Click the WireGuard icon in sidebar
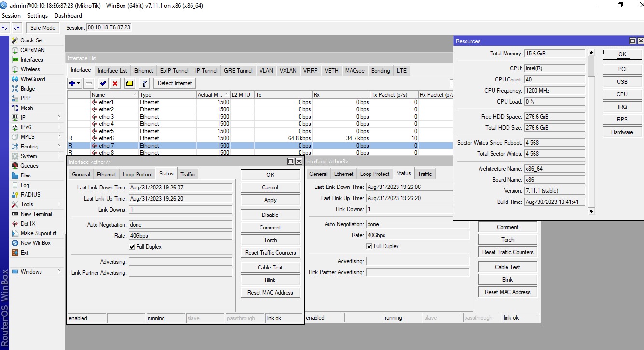Viewport: 644px width, 350px height. click(15, 79)
